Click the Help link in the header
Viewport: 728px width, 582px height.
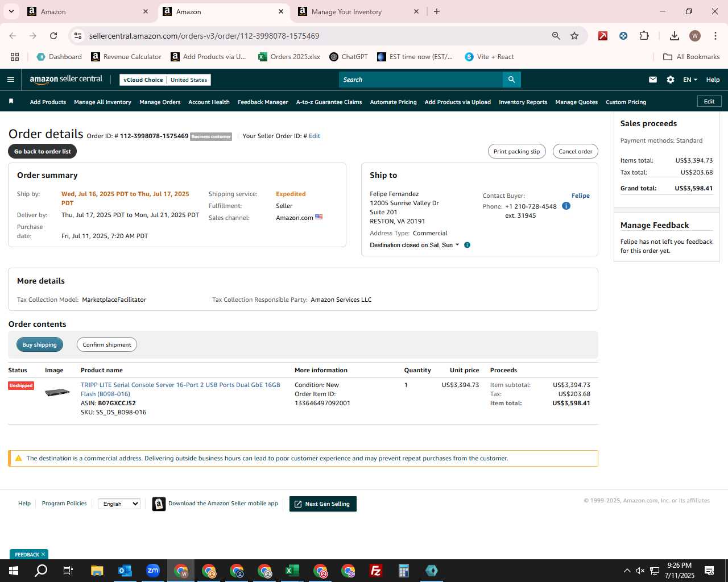click(713, 80)
